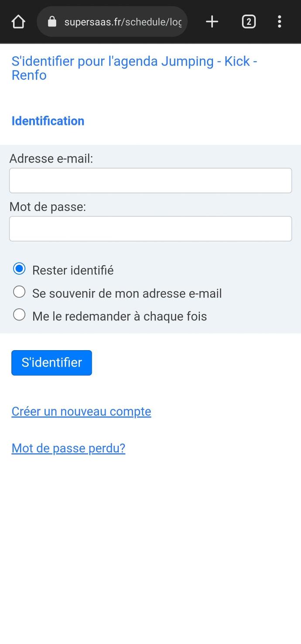301x644 pixels.
Task: Choose the 'Se souvenir de mon adresse e-mail' radio button
Action: (19, 292)
